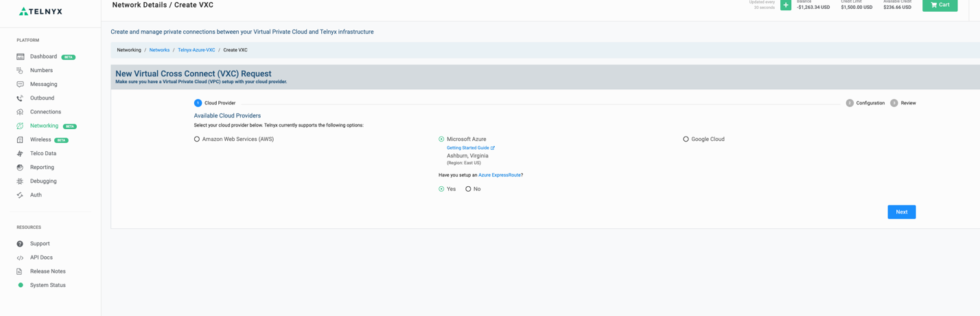Select Amazon Web Services (AWS) radio
Screen dimensions: 980x316
(x=197, y=139)
